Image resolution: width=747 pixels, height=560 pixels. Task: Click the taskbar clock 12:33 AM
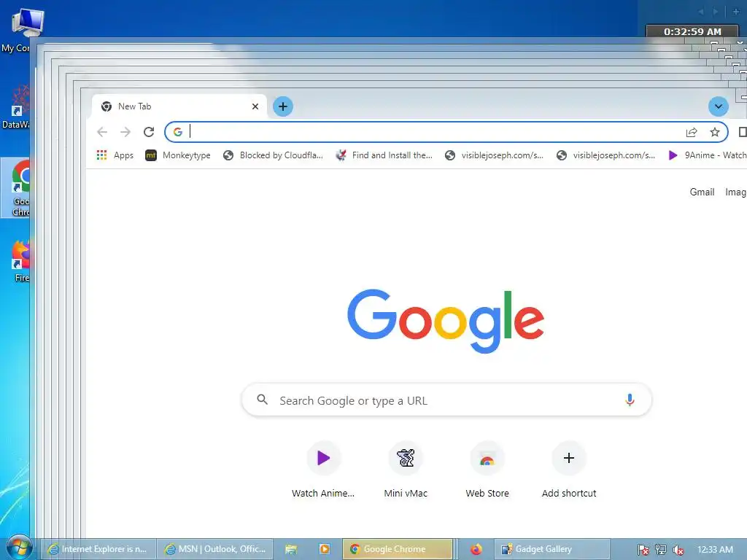click(715, 550)
